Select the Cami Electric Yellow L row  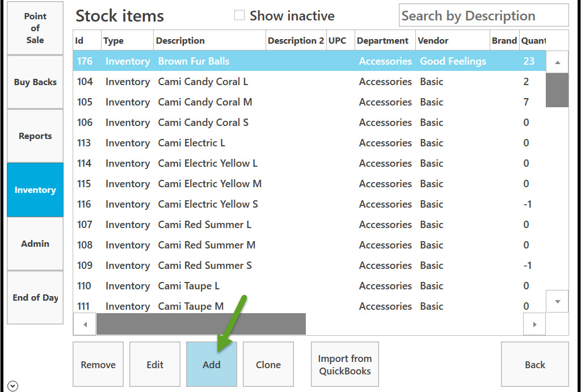309,163
